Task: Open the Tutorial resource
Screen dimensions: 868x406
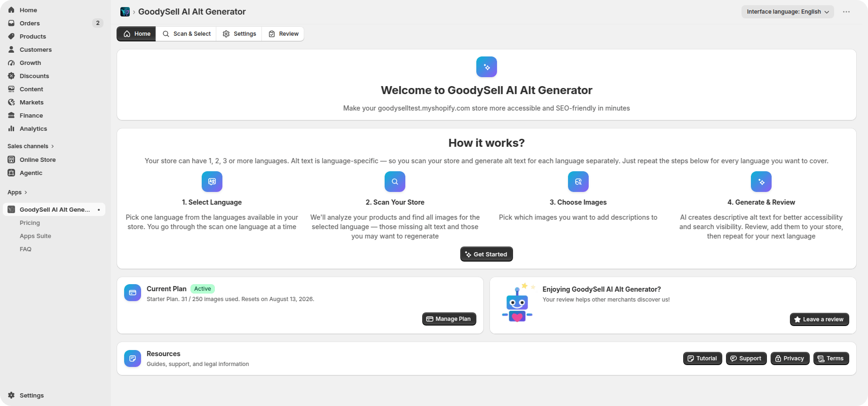Action: 702,358
